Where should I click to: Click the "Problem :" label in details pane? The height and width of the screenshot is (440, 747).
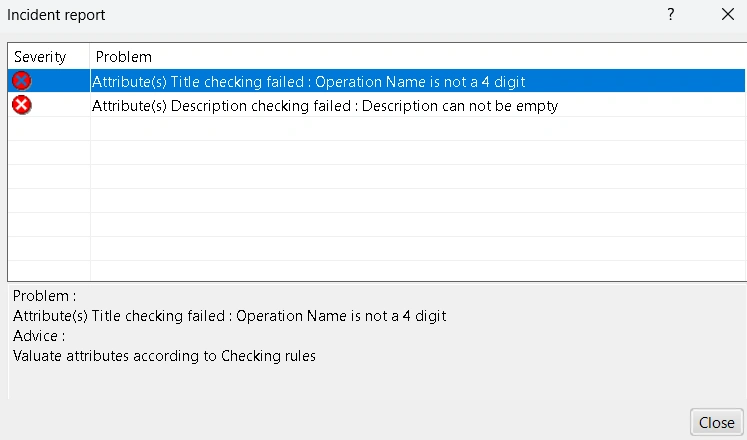pos(44,296)
